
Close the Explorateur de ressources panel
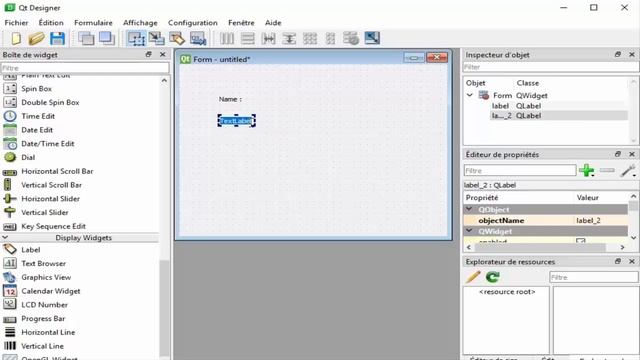[632, 261]
